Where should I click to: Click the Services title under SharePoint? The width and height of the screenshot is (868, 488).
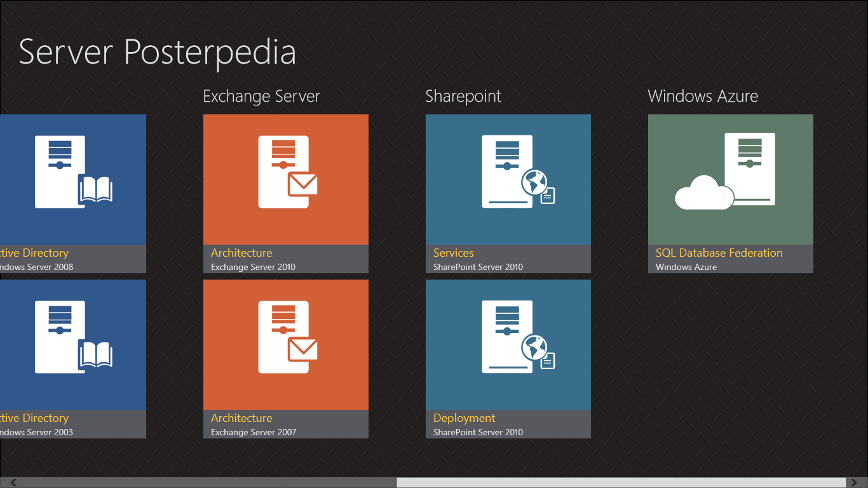coord(453,253)
